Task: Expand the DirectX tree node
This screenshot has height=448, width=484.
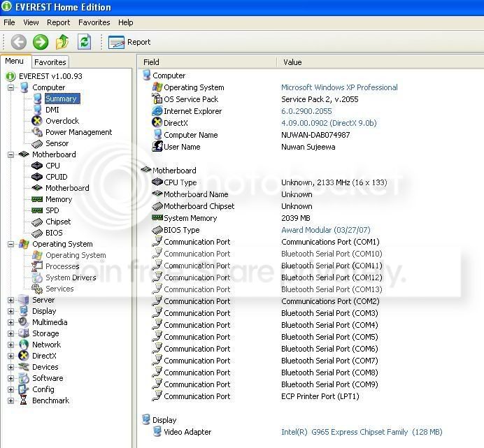Action: [10, 356]
